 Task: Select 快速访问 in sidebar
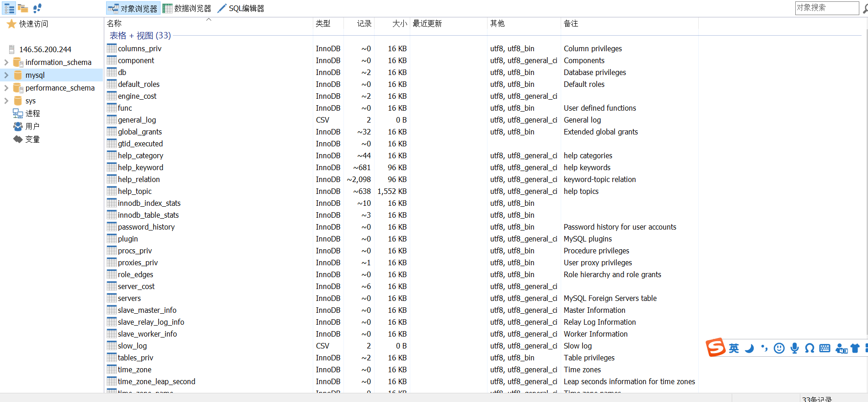tap(33, 24)
